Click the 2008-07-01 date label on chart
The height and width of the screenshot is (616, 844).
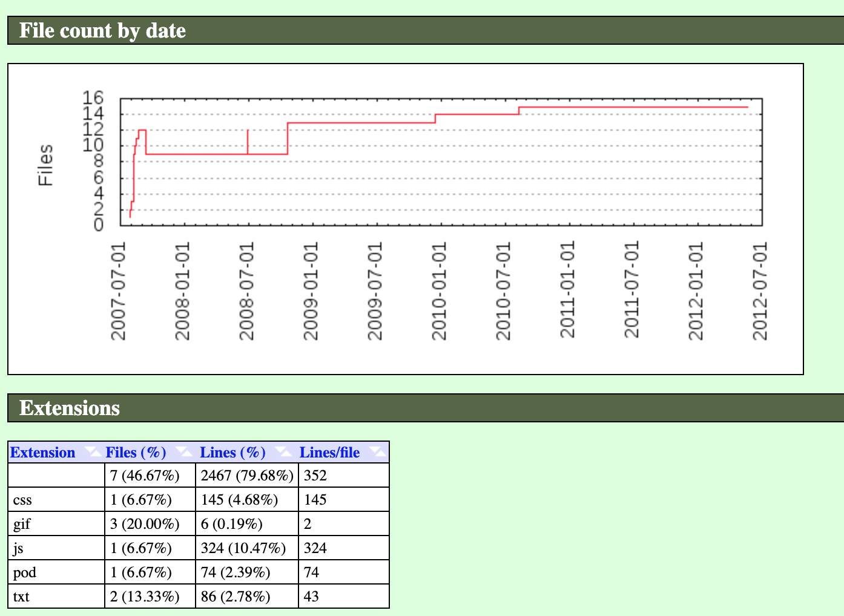pos(246,290)
